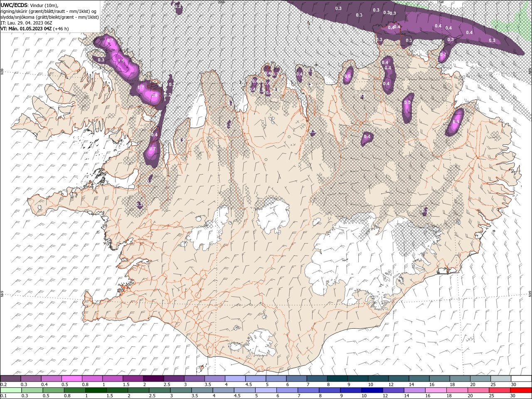
Task: Click the lavender top legend swatch labeled 4
Action: pos(234,379)
